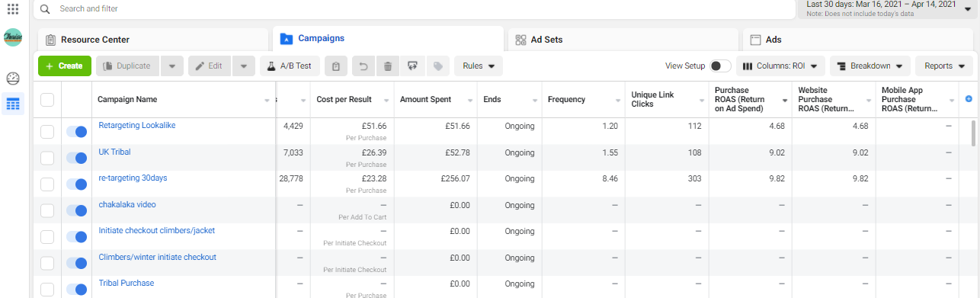Open the Breakdown dropdown
The width and height of the screenshot is (980, 298).
coord(870,66)
